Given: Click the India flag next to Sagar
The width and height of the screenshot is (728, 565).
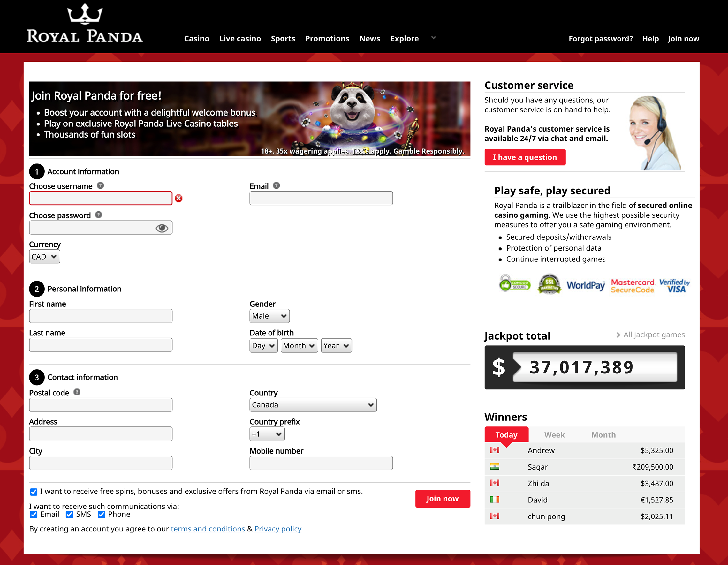Looking at the screenshot, I should pos(495,467).
